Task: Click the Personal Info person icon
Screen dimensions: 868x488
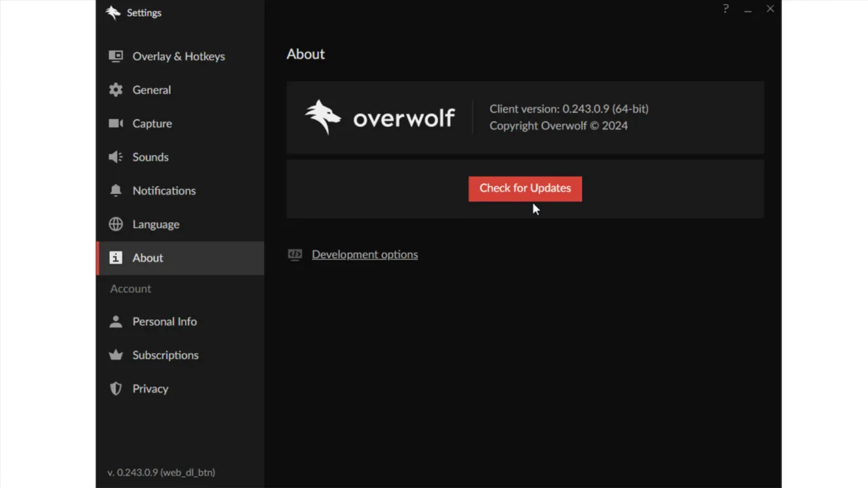Action: 116,321
